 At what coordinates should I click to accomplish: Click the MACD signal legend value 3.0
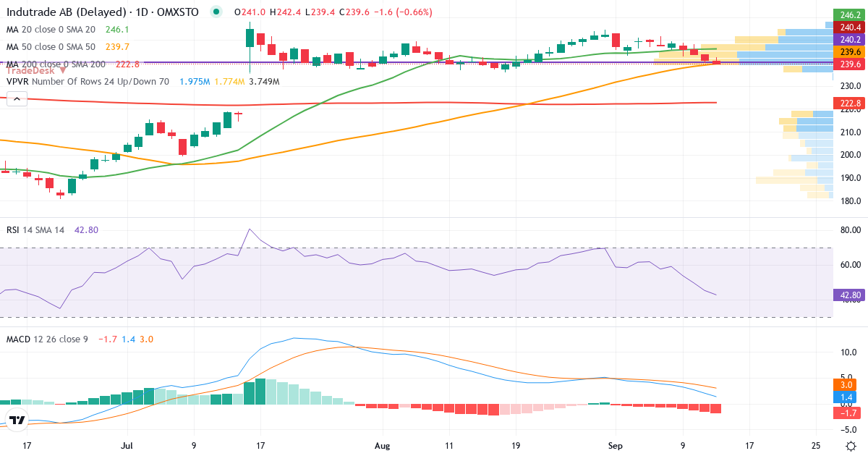[x=146, y=339]
